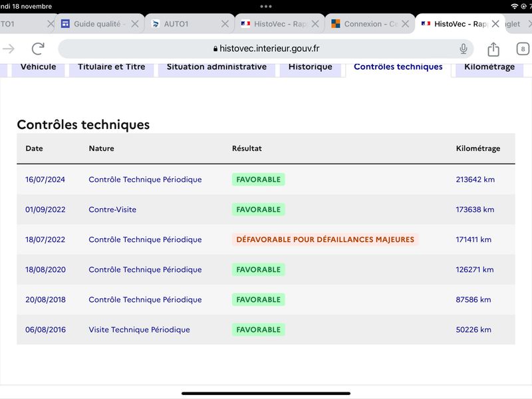Tap the home indicator bar at bottom
Image resolution: width=532 pixels, height=399 pixels.
pos(265,393)
